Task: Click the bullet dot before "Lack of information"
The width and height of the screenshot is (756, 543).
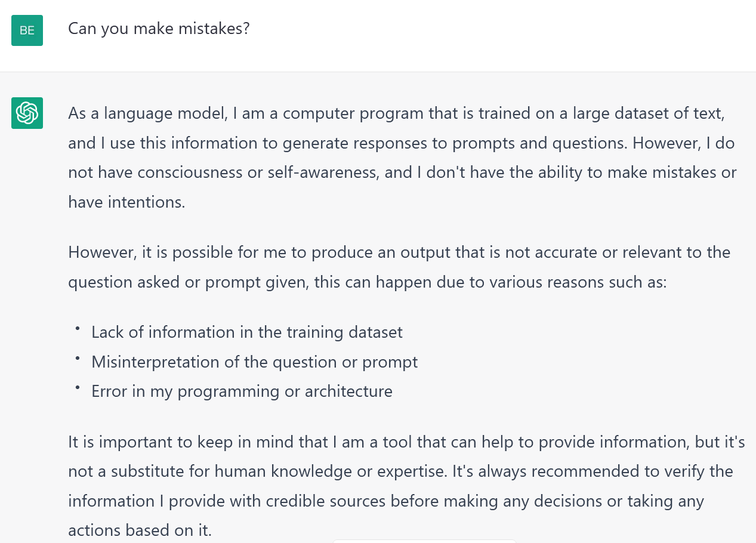Action: (78, 329)
